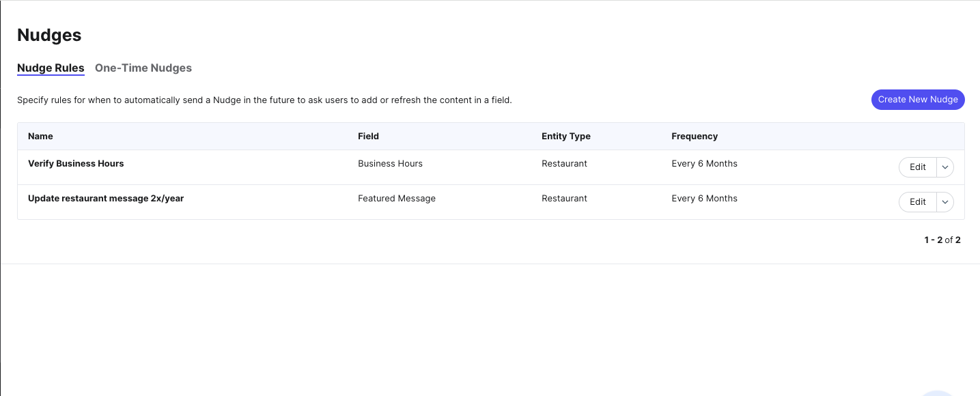Click the Frequency column header
This screenshot has height=396, width=980.
point(694,137)
